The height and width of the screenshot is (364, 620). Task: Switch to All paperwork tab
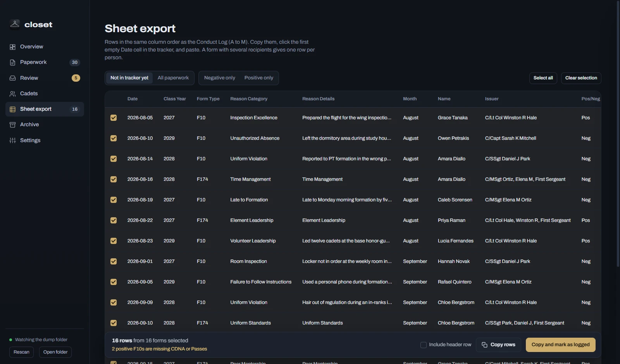click(x=173, y=78)
